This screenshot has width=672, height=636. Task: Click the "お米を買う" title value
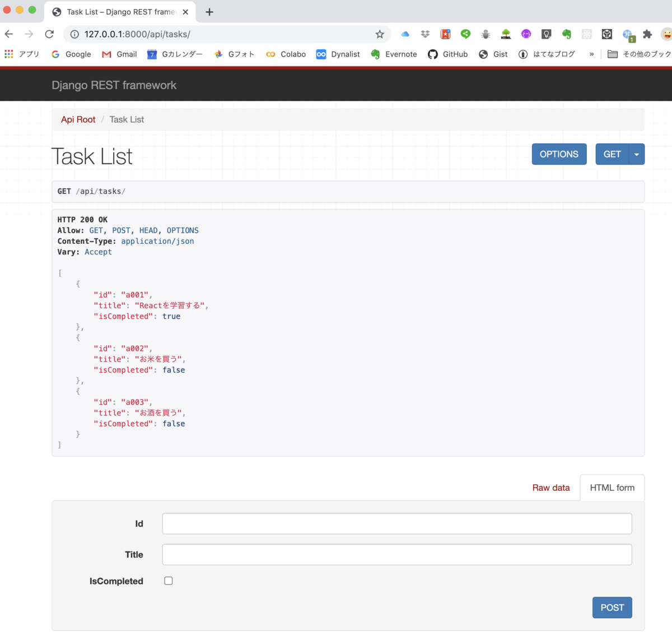(158, 359)
